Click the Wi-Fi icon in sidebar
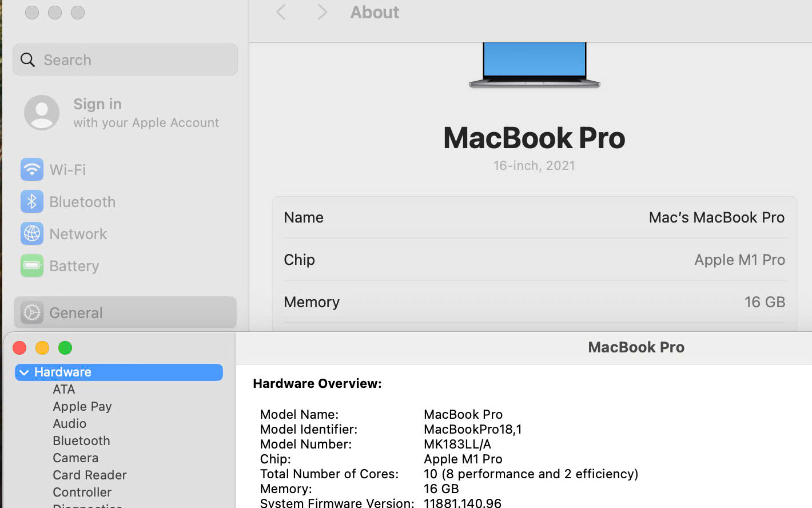The width and height of the screenshot is (812, 508). [32, 169]
